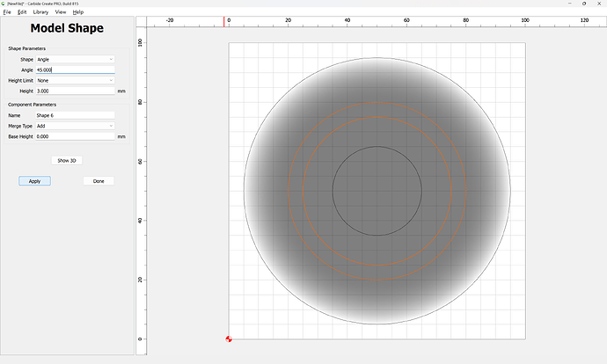The image size is (607, 364).
Task: Click the red origin marker icon
Action: tap(229, 339)
